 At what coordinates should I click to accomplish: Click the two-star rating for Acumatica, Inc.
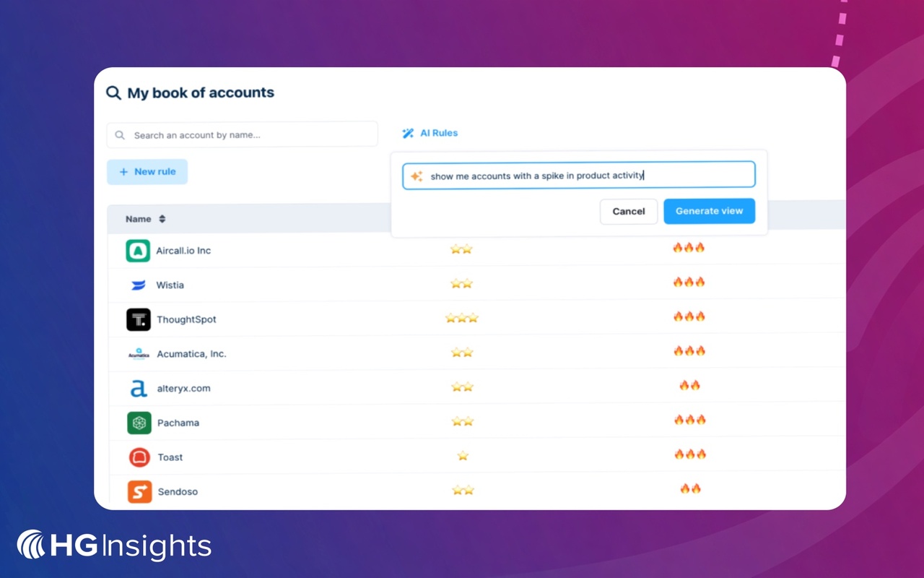(462, 353)
